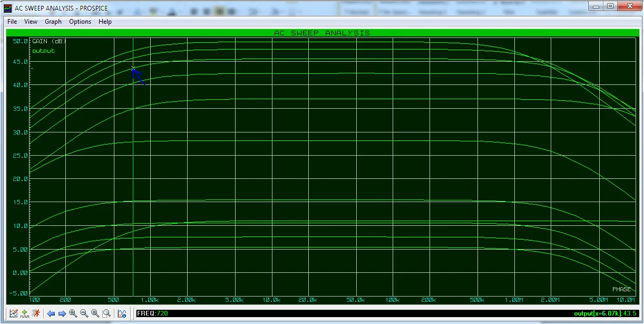
Task: Click the 50.0 gain axis tick label
Action: click(19, 41)
